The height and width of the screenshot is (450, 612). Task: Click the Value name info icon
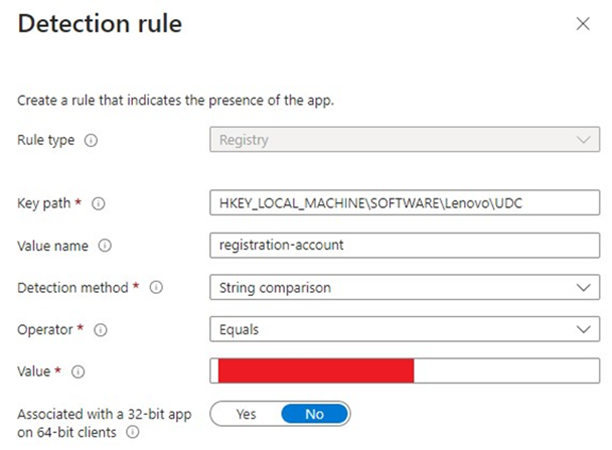106,245
